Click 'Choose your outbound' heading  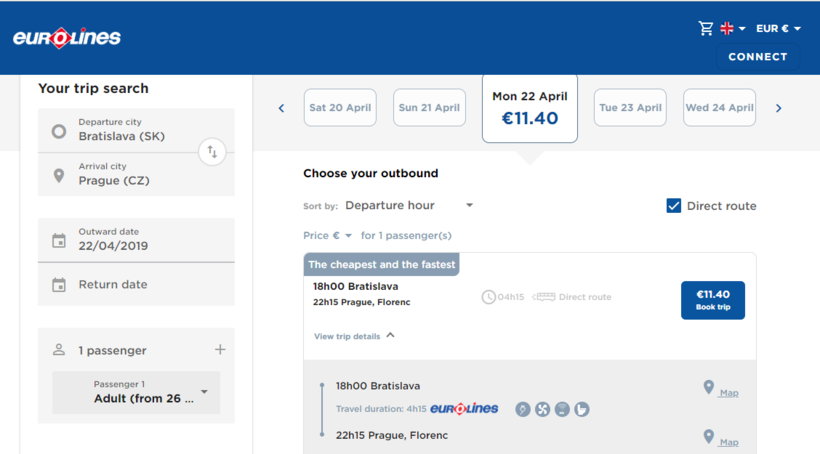[371, 173]
